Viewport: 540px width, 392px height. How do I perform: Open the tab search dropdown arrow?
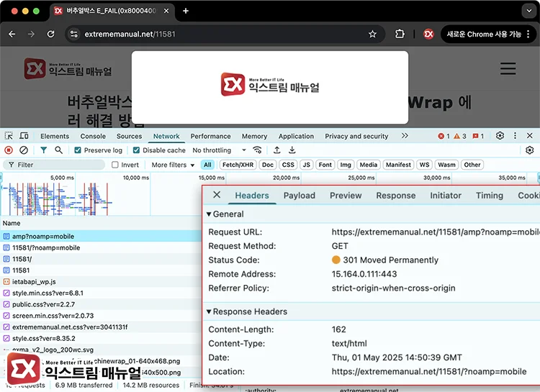529,11
